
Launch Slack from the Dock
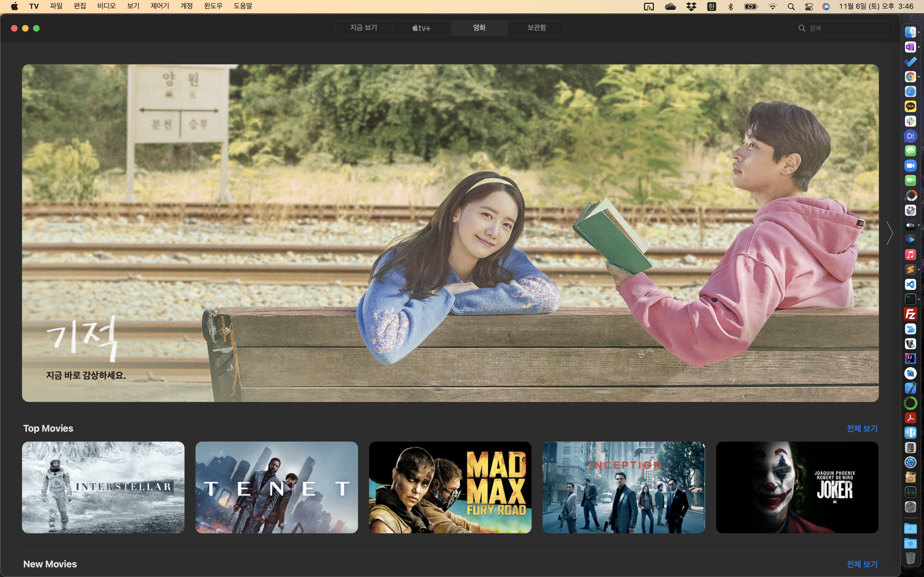[910, 121]
